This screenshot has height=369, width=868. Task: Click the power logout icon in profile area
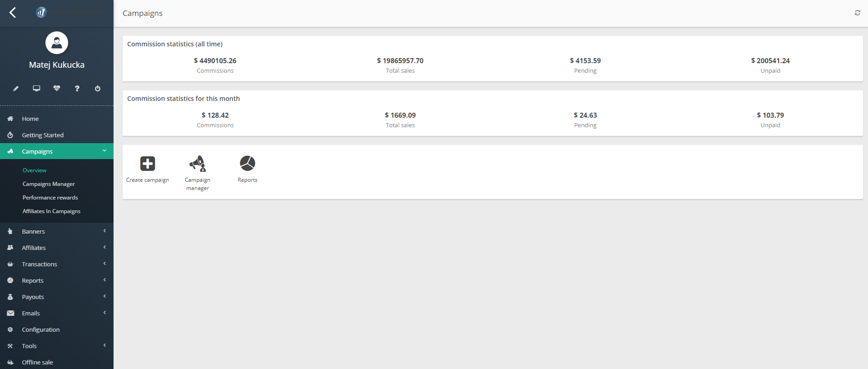[x=97, y=89]
